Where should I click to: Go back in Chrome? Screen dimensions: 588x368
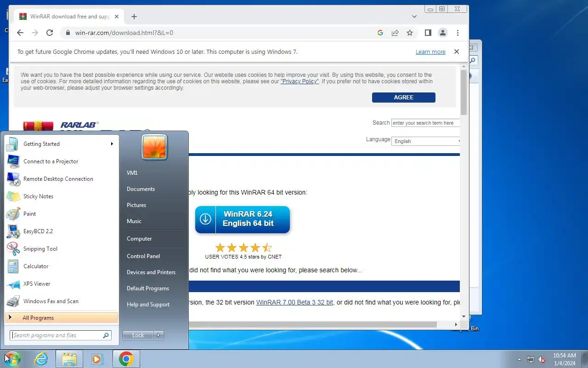point(20,33)
